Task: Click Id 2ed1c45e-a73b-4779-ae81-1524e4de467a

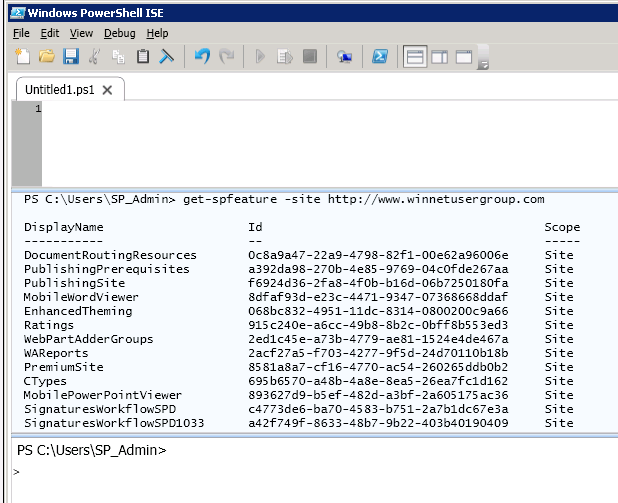Action: coord(378,339)
